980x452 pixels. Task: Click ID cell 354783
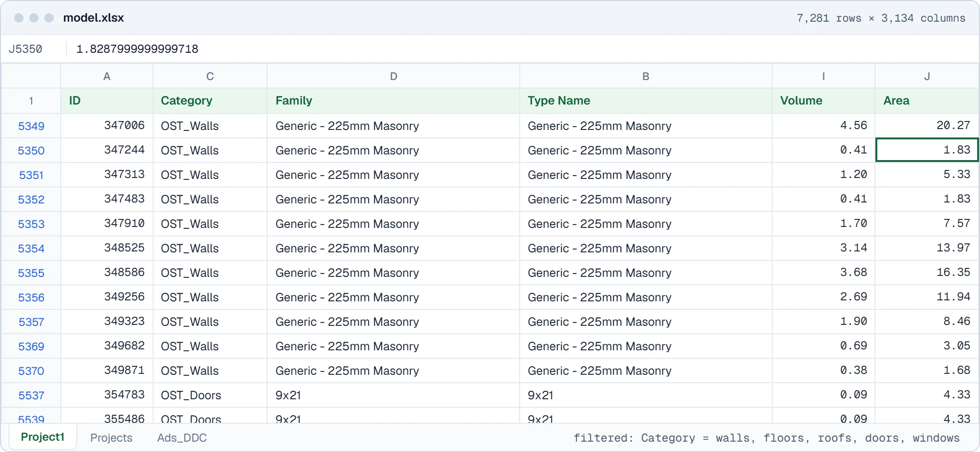107,395
